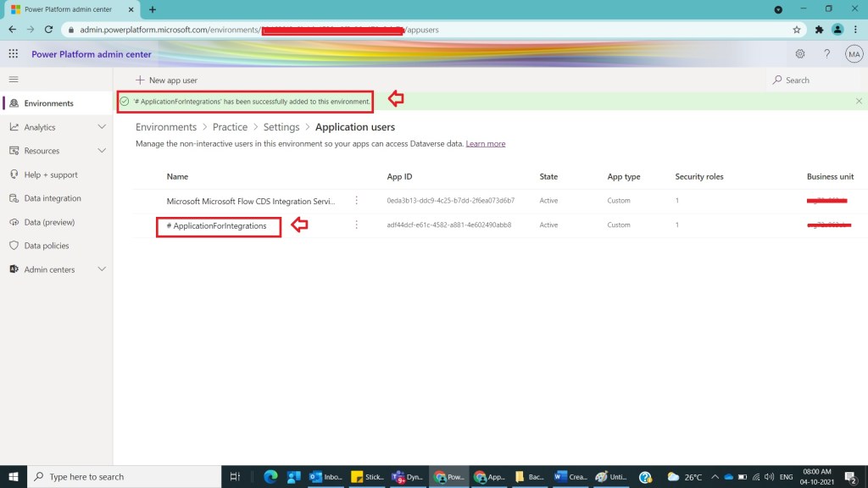The image size is (868, 488).
Task: Click the Learn more link
Action: (x=485, y=144)
